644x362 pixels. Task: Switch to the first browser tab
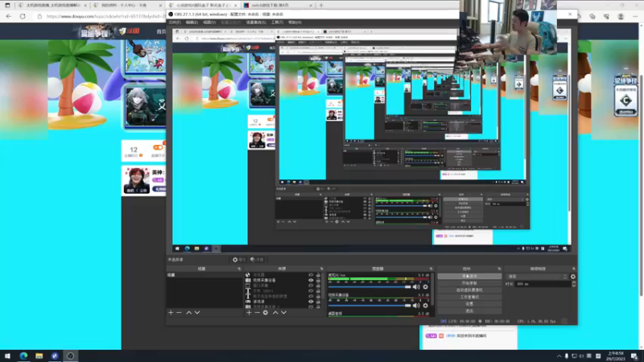tap(52, 6)
